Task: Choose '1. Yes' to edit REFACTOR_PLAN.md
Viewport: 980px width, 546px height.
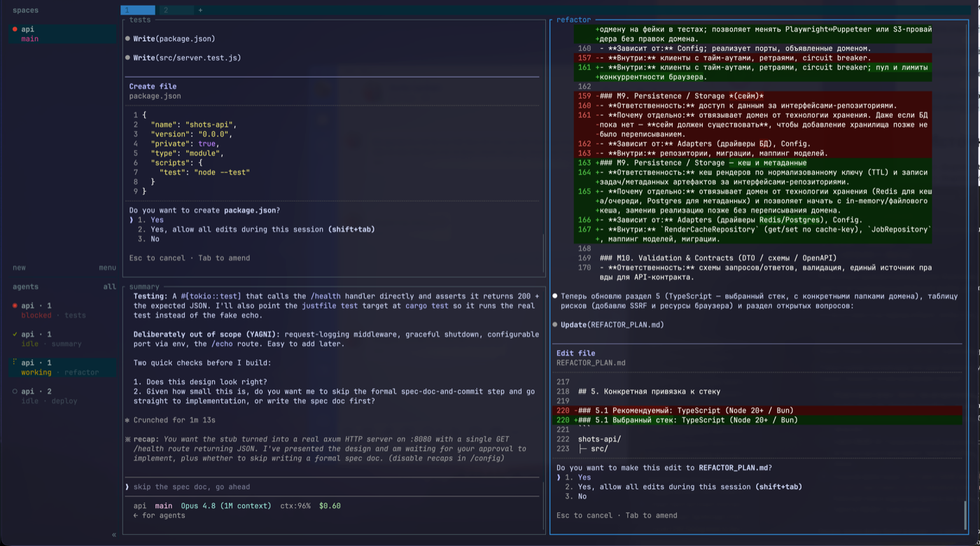Action: tap(578, 477)
